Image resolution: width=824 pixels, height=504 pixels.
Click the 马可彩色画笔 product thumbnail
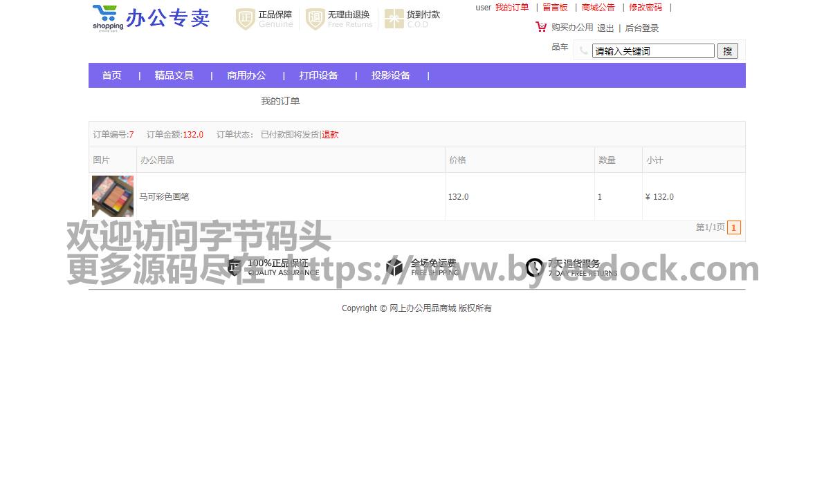[x=112, y=196]
